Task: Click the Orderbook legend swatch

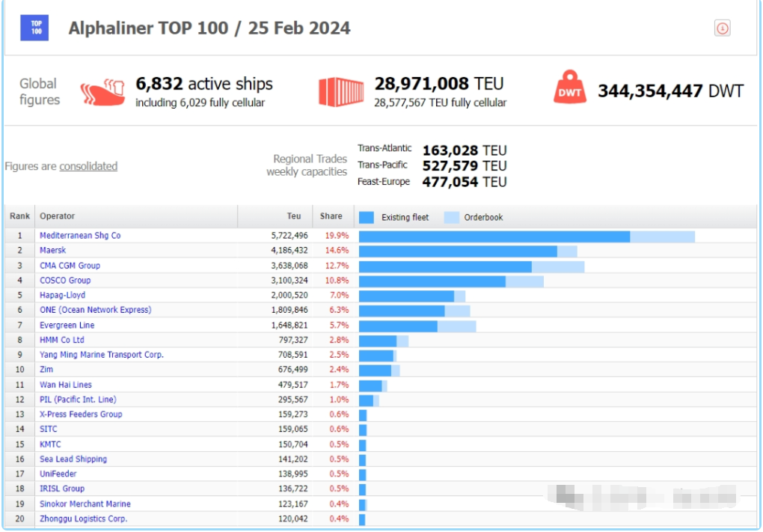Action: (x=451, y=217)
